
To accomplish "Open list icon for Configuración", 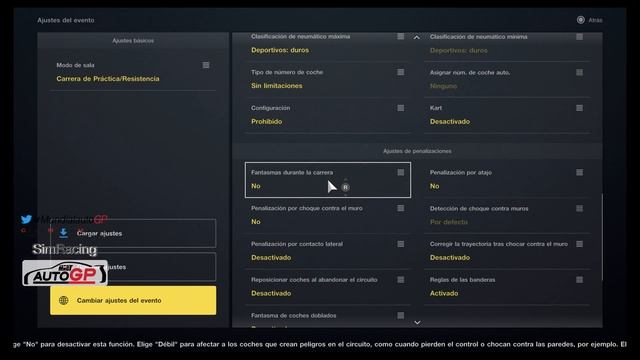I will [400, 108].
